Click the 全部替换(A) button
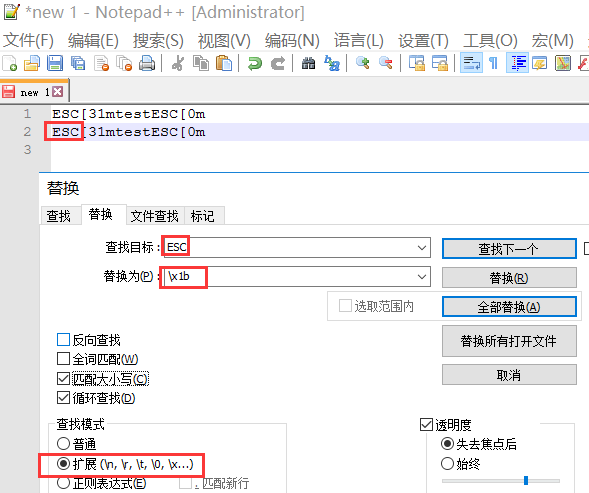 (509, 307)
